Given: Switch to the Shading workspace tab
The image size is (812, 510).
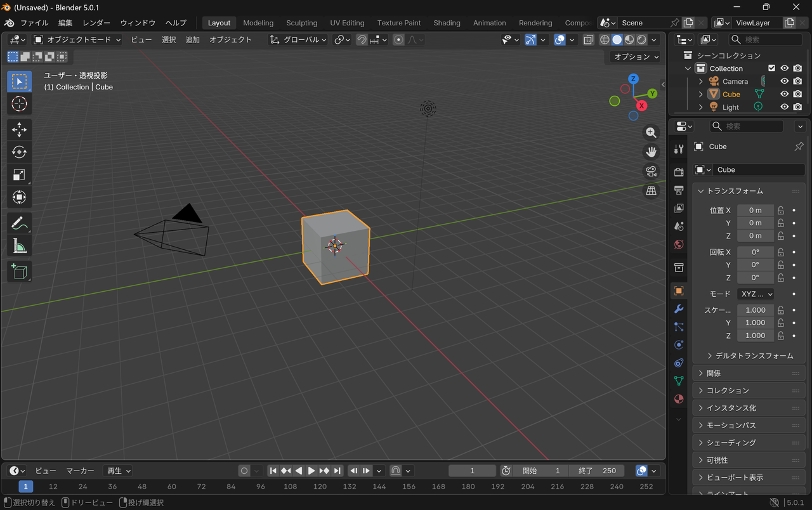Looking at the screenshot, I should click(x=447, y=22).
